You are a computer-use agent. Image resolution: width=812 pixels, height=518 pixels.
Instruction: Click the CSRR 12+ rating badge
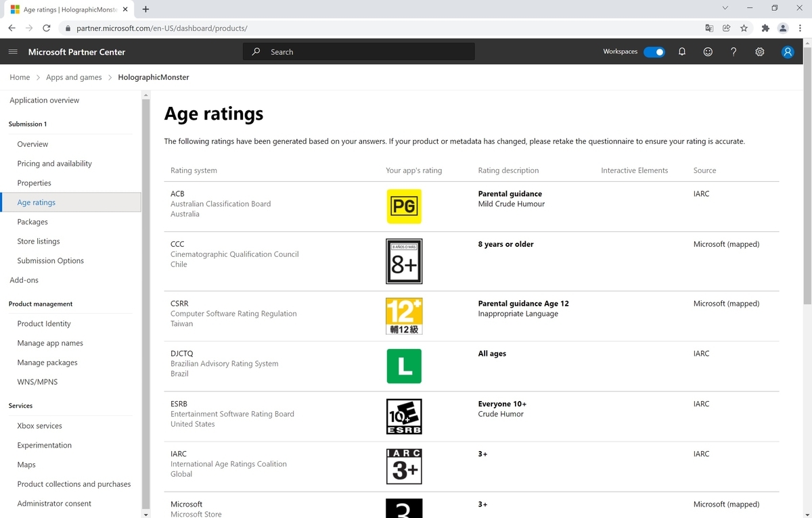[x=404, y=316]
